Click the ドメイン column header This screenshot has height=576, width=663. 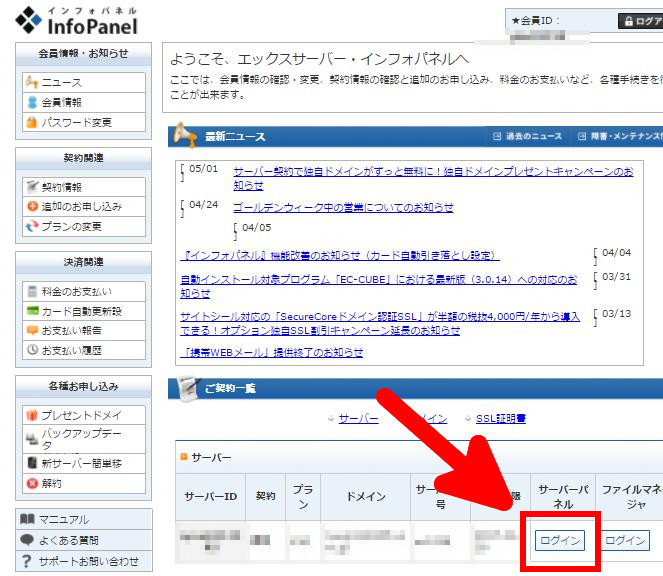tap(366, 496)
